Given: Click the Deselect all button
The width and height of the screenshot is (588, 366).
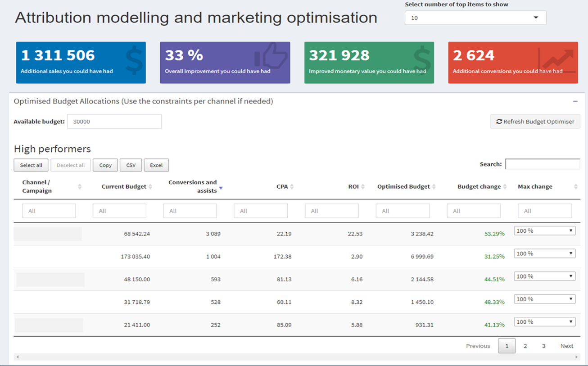Looking at the screenshot, I should point(71,165).
